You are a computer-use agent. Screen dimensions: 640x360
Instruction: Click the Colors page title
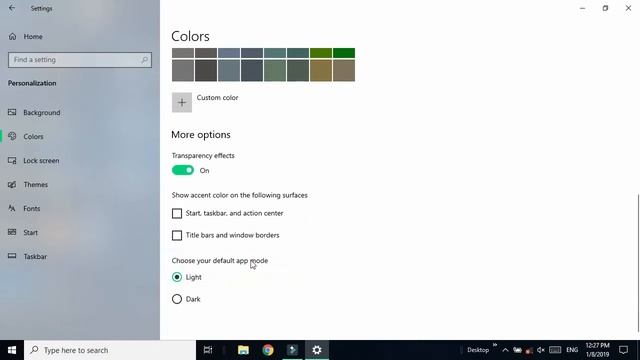190,36
